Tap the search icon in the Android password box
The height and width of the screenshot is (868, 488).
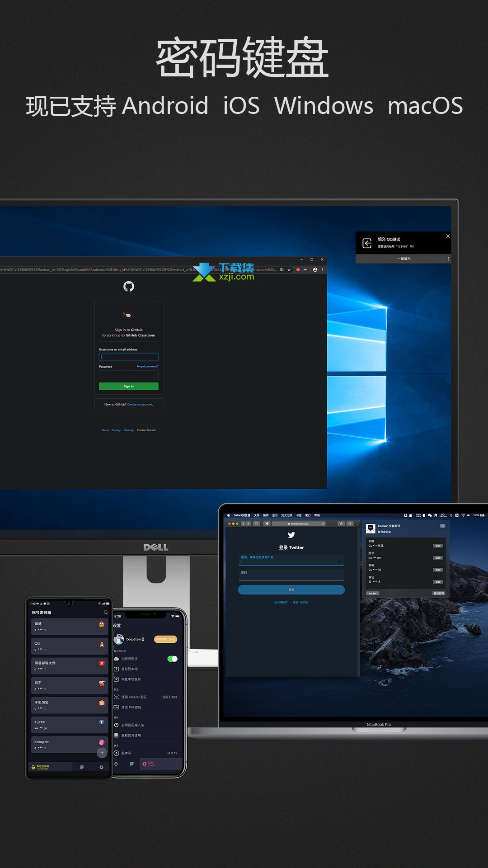106,613
